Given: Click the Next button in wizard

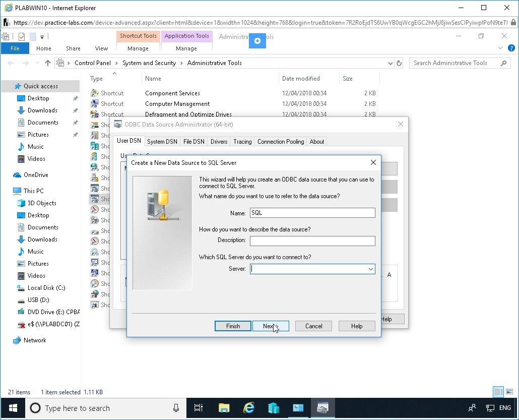Looking at the screenshot, I should [x=271, y=326].
